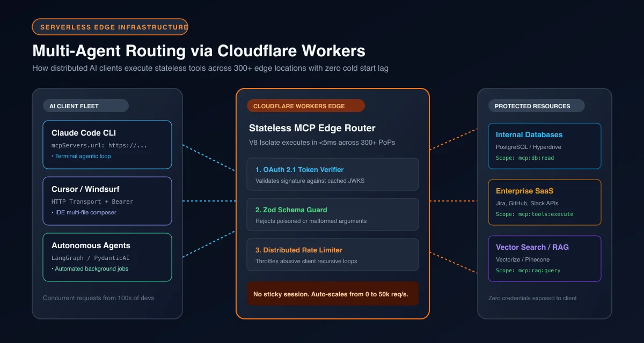The image size is (644, 343).
Task: Open the Internal Databases card title
Action: [x=529, y=135]
